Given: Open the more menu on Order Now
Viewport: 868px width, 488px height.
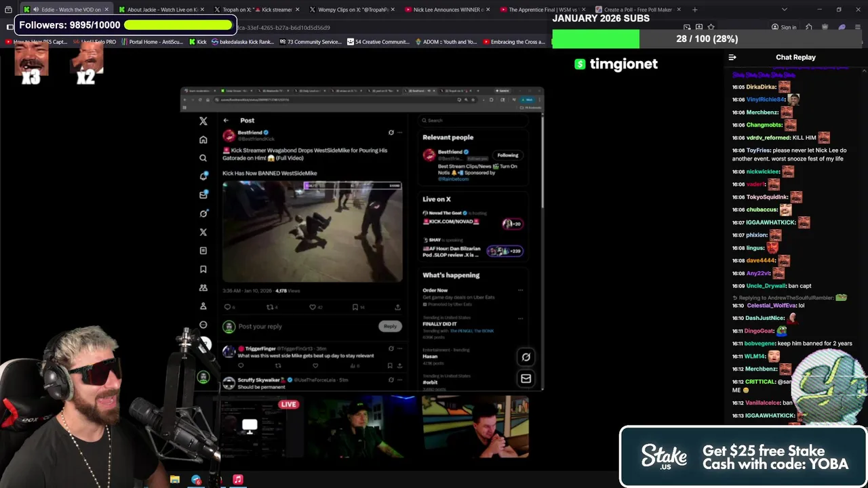Looking at the screenshot, I should [520, 290].
